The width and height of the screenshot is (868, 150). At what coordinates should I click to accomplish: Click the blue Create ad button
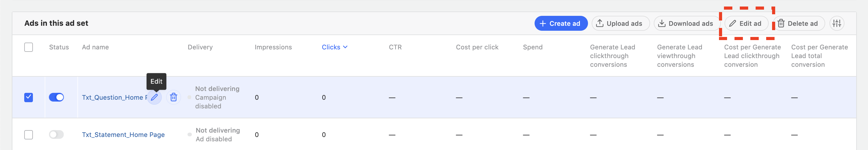click(x=560, y=23)
